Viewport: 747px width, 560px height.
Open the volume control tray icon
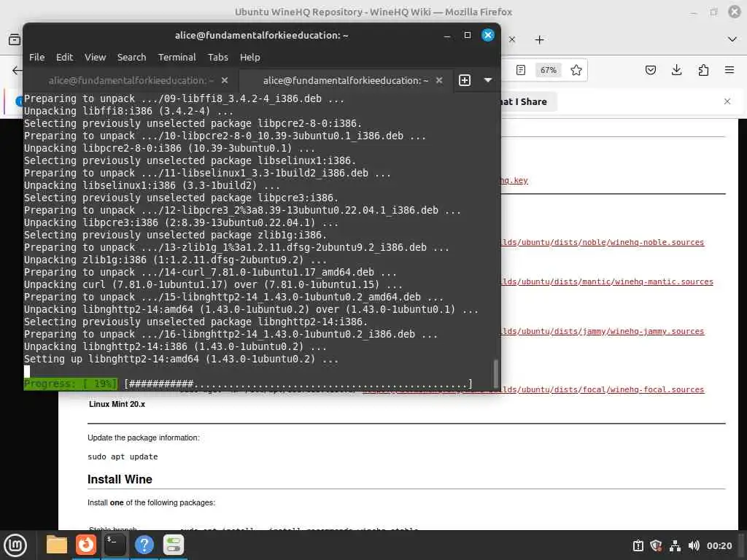pyautogui.click(x=694, y=545)
